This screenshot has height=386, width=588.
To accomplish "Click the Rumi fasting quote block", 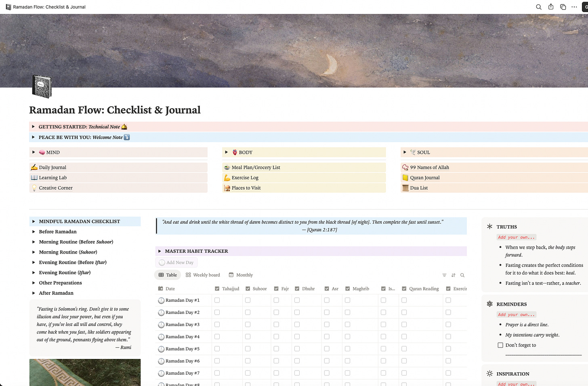I will click(x=85, y=328).
